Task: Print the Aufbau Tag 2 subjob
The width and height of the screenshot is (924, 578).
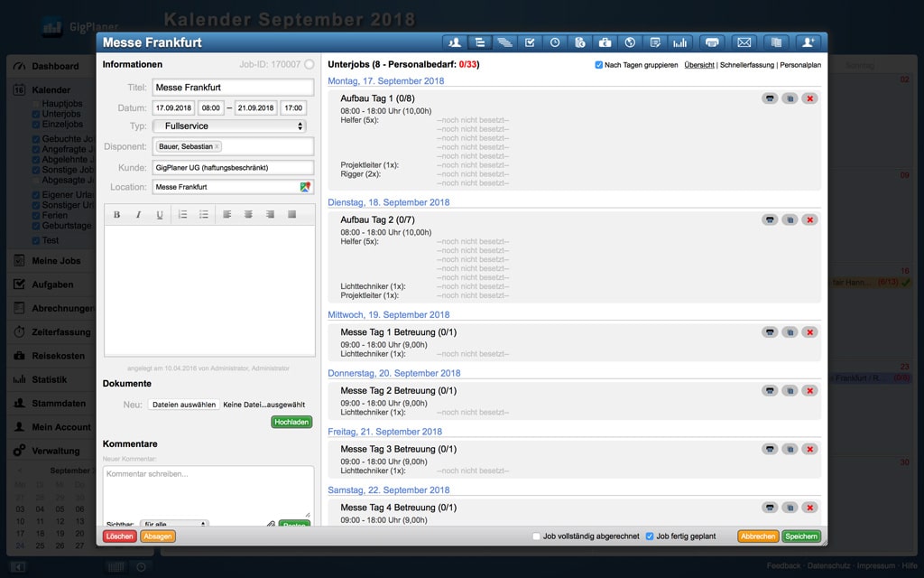Action: pos(769,219)
